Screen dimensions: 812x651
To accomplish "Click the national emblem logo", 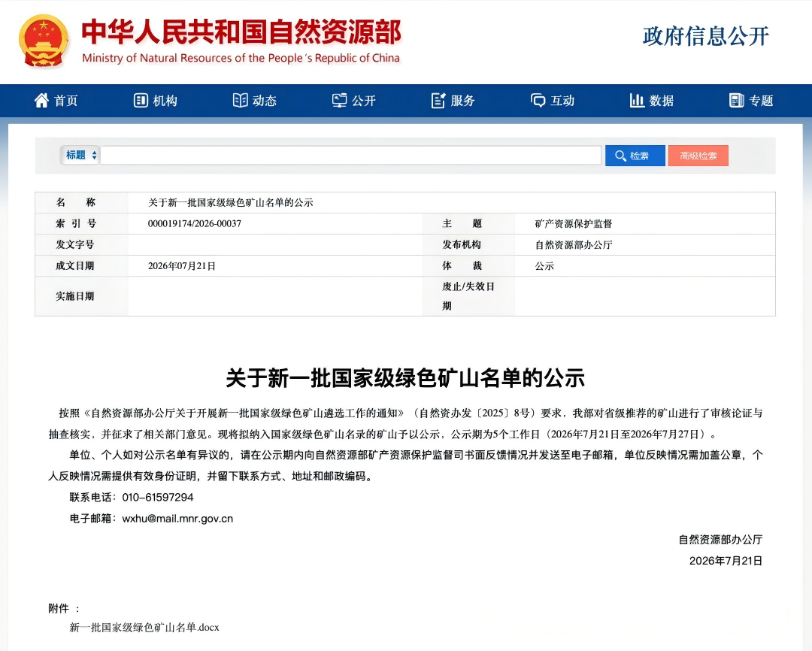I will tap(44, 41).
